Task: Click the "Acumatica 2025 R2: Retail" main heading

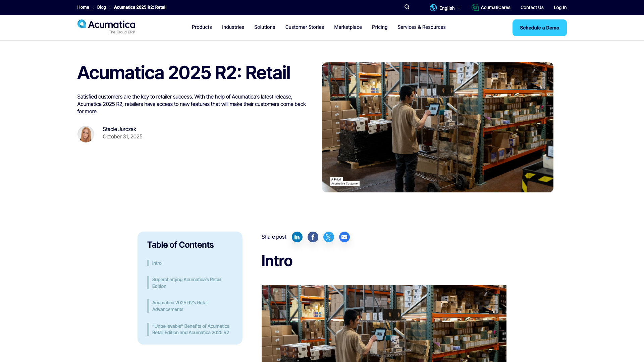Action: click(x=184, y=73)
